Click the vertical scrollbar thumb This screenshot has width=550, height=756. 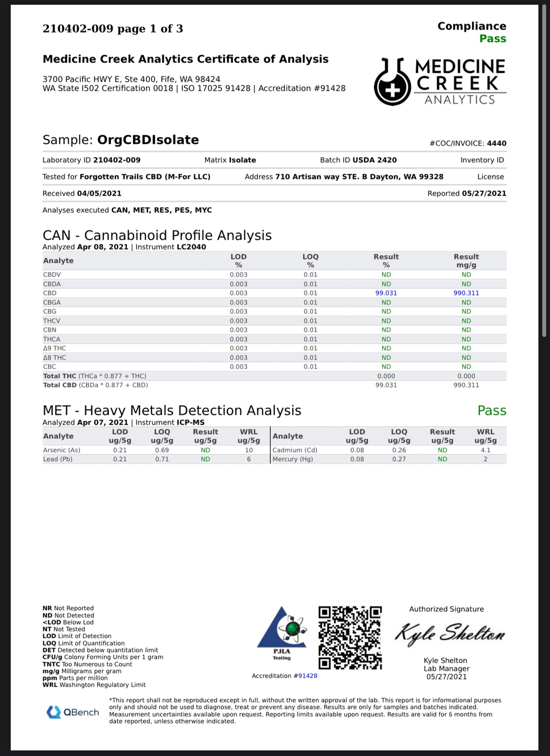tap(544, 172)
